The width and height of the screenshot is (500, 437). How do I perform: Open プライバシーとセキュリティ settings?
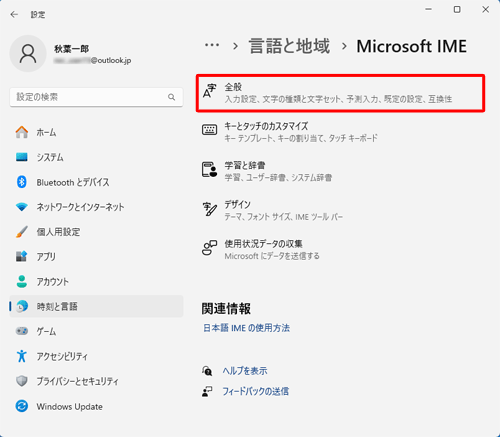(96, 381)
